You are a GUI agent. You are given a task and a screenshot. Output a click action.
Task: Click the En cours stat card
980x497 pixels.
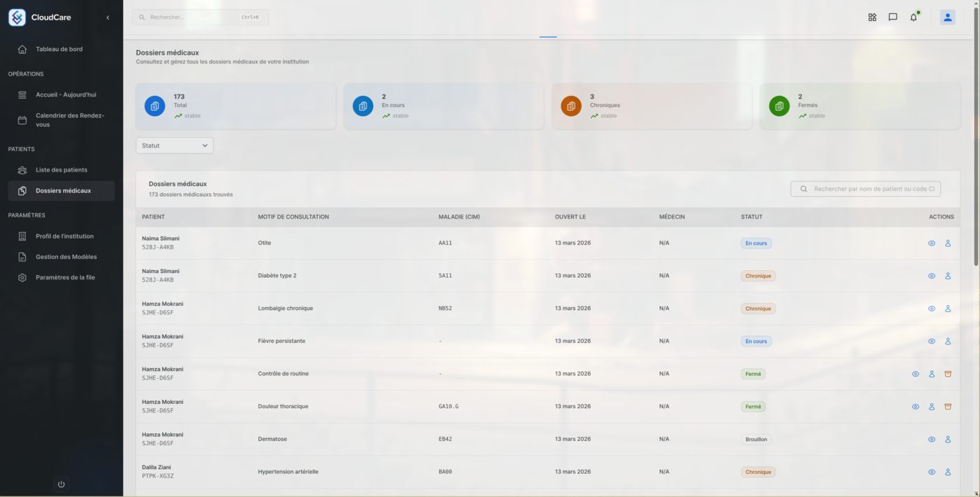[x=443, y=106]
